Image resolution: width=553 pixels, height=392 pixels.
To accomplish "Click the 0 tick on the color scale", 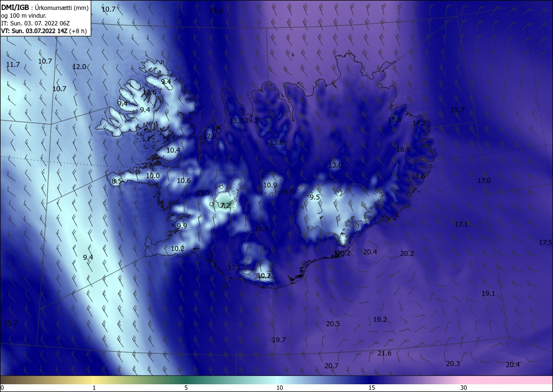I will (2, 388).
